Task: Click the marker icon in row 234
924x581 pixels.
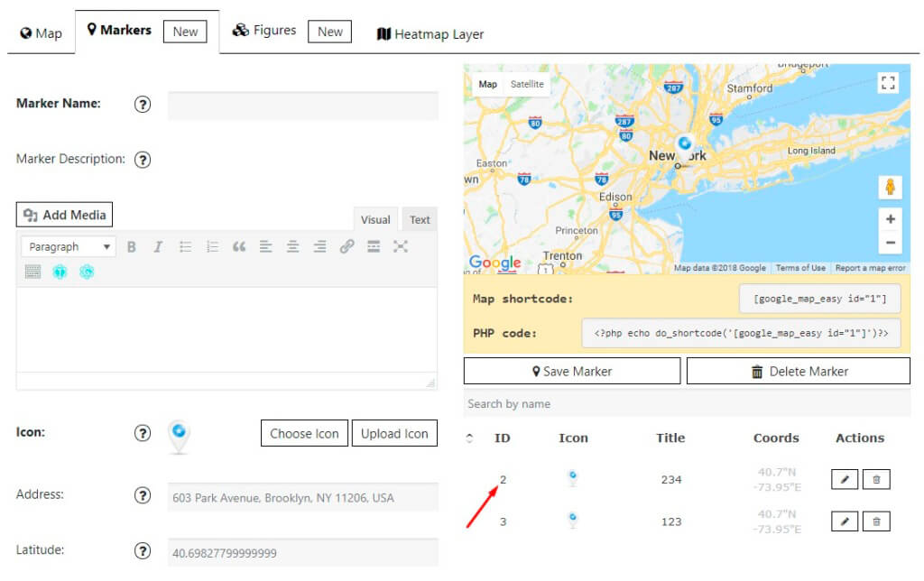Action: [x=573, y=478]
